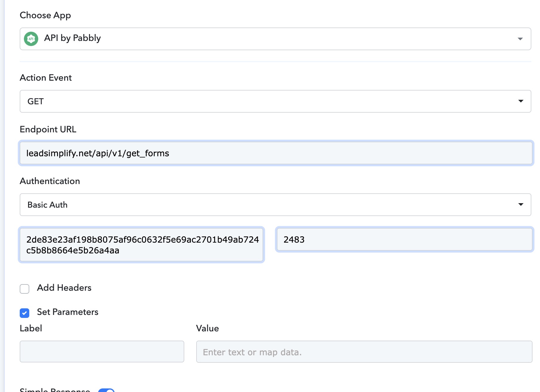Open the Authentication Basic Auth dropdown
Screen dimensions: 540x392
(x=275, y=205)
